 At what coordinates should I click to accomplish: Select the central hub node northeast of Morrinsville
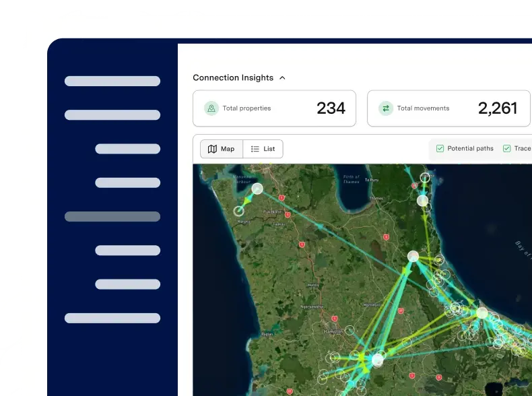point(413,257)
